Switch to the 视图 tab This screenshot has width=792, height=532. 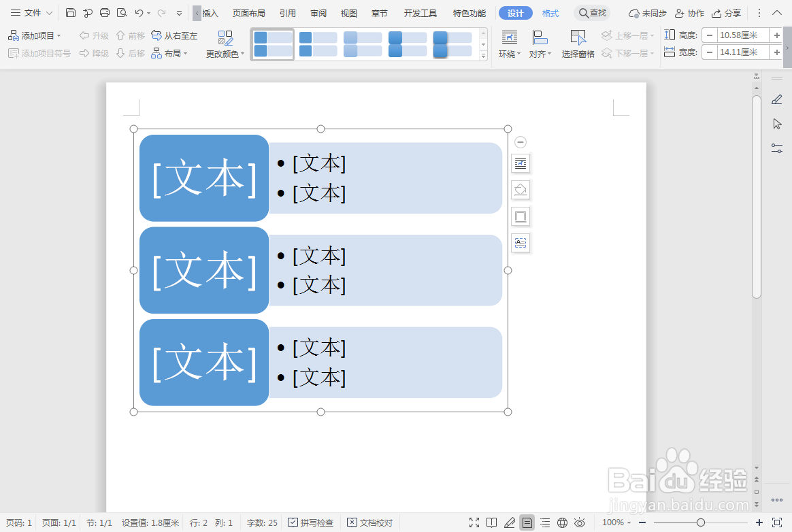click(x=348, y=13)
